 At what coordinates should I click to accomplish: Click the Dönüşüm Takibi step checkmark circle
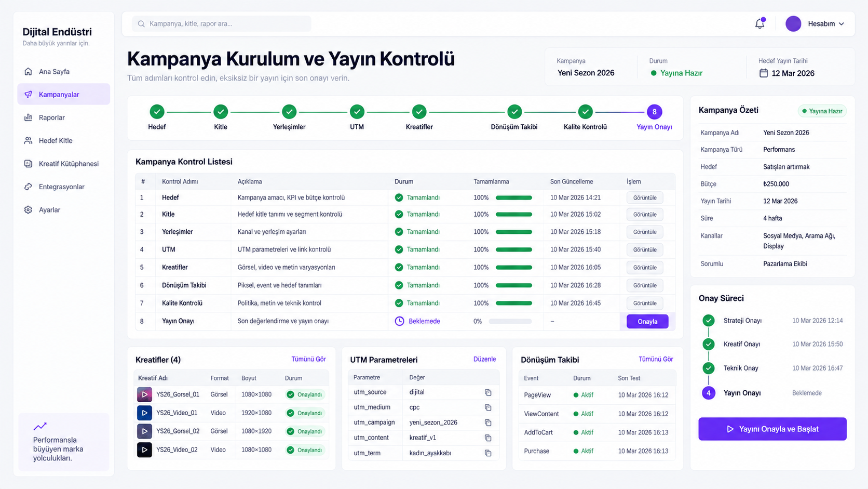coord(514,111)
